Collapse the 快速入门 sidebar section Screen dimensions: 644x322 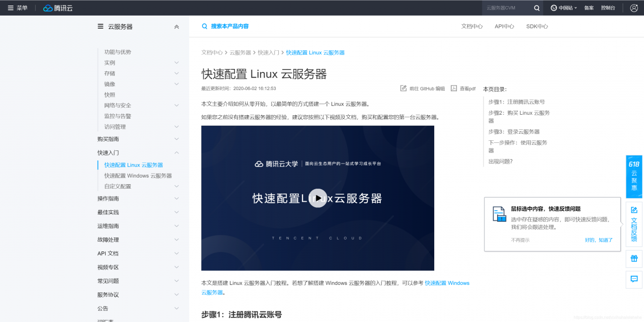coord(176,152)
